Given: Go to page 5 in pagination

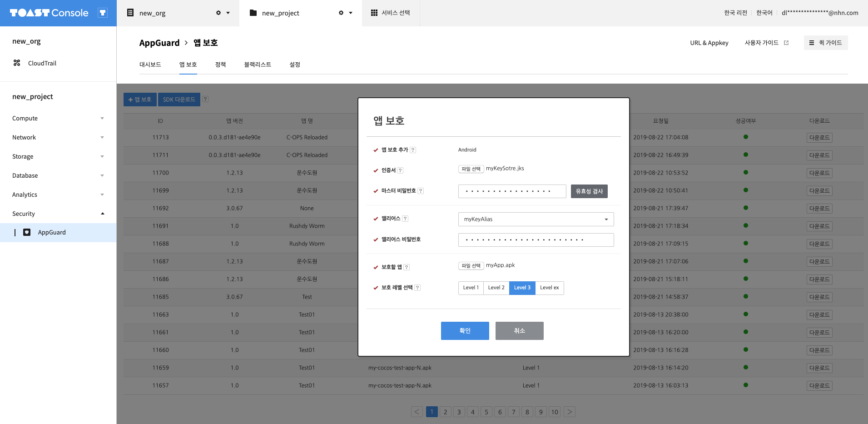Looking at the screenshot, I should (x=486, y=412).
